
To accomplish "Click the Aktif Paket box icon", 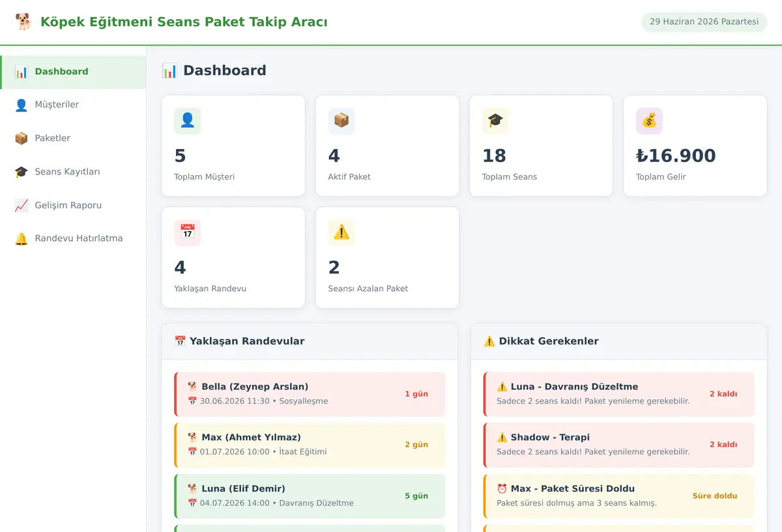I will [341, 121].
